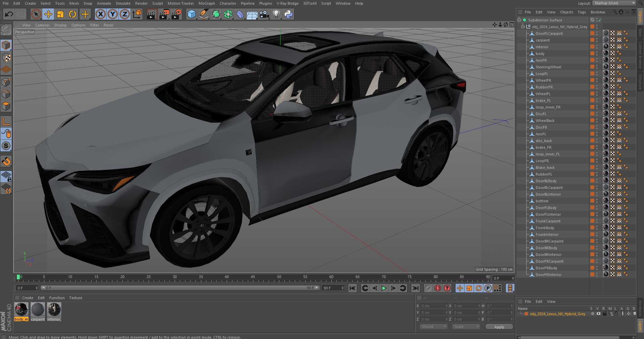Image resolution: width=644 pixels, height=339 pixels.
Task: Select the Rotate tool
Action: [x=72, y=14]
